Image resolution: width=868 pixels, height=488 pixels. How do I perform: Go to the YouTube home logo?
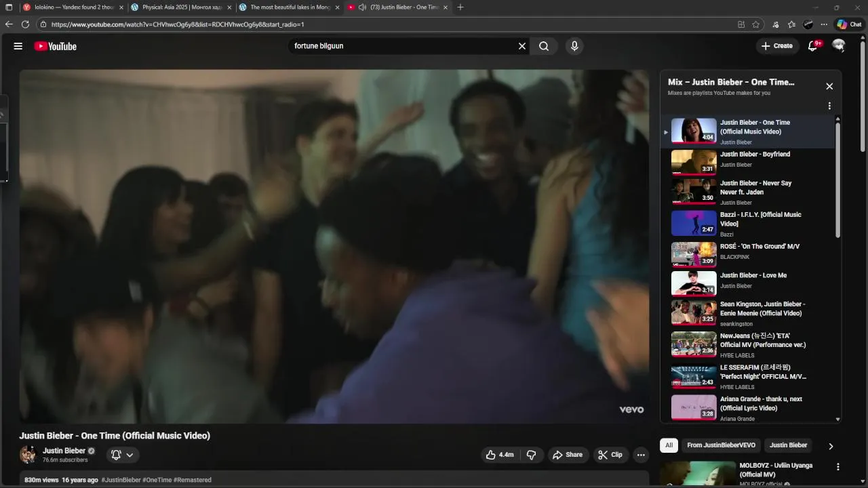pyautogui.click(x=56, y=46)
